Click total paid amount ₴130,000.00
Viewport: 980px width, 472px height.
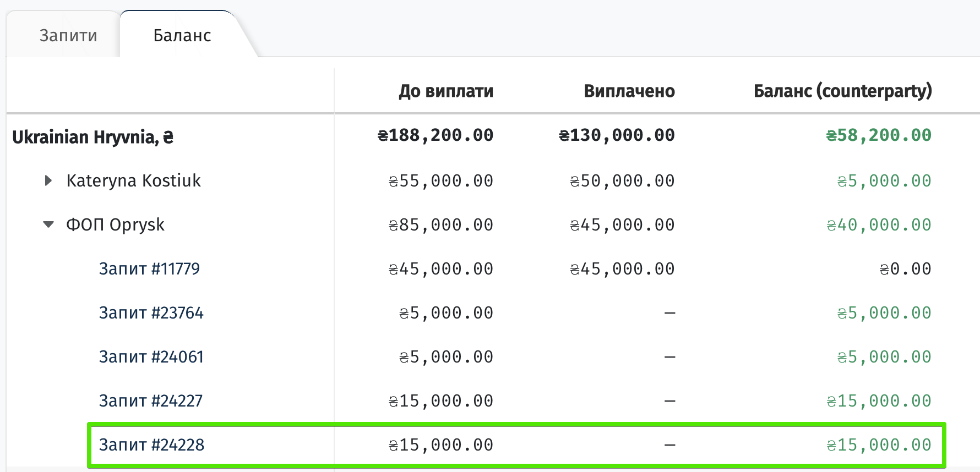click(x=617, y=135)
